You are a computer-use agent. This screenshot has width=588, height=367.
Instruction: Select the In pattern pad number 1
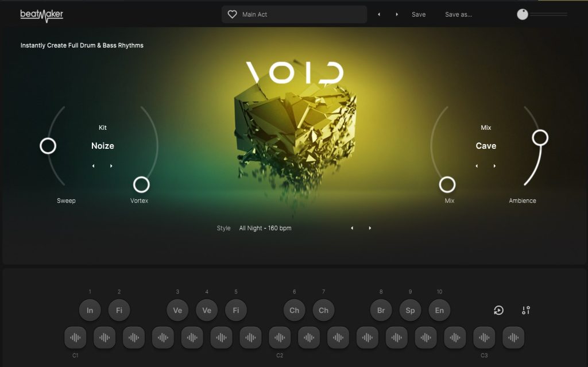pyautogui.click(x=90, y=310)
